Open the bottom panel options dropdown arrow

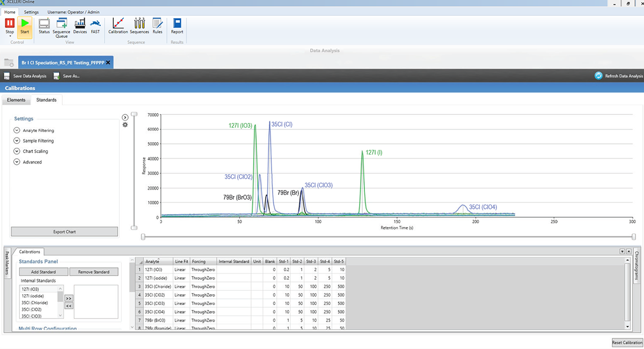(x=622, y=251)
